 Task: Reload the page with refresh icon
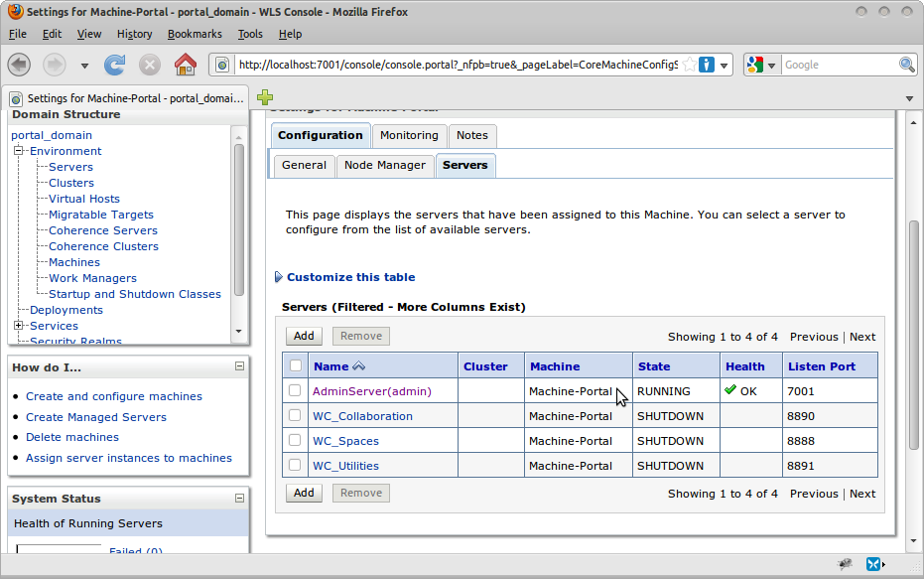point(114,65)
